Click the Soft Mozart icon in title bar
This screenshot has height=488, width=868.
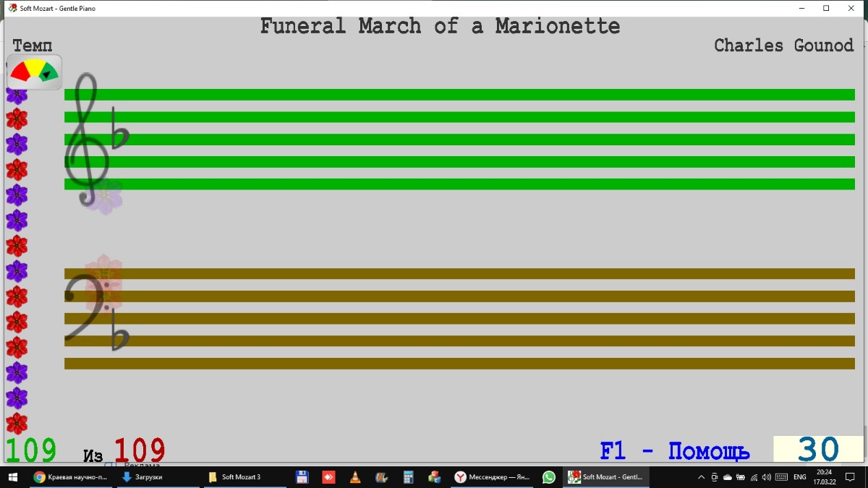(x=12, y=8)
